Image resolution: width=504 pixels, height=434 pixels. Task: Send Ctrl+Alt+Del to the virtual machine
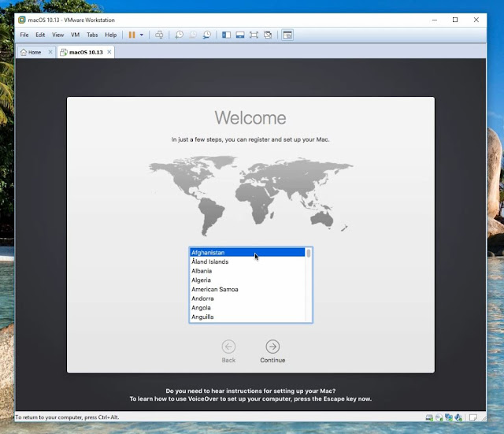click(159, 35)
